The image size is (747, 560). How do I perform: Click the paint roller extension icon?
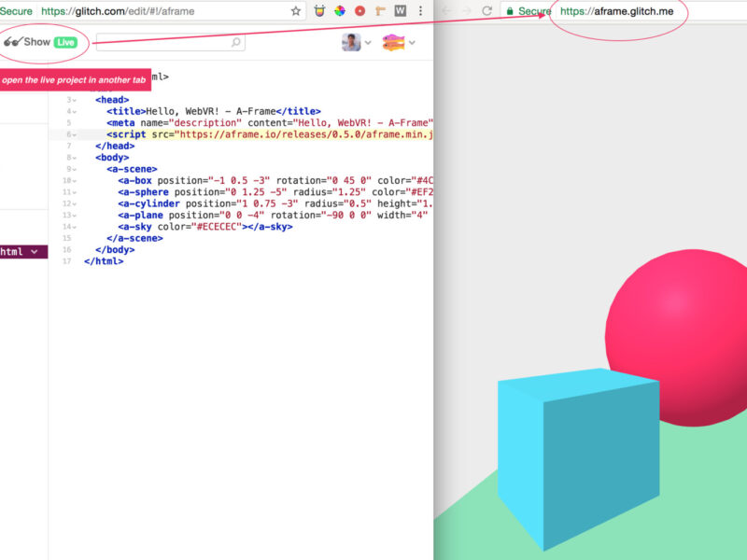380,10
